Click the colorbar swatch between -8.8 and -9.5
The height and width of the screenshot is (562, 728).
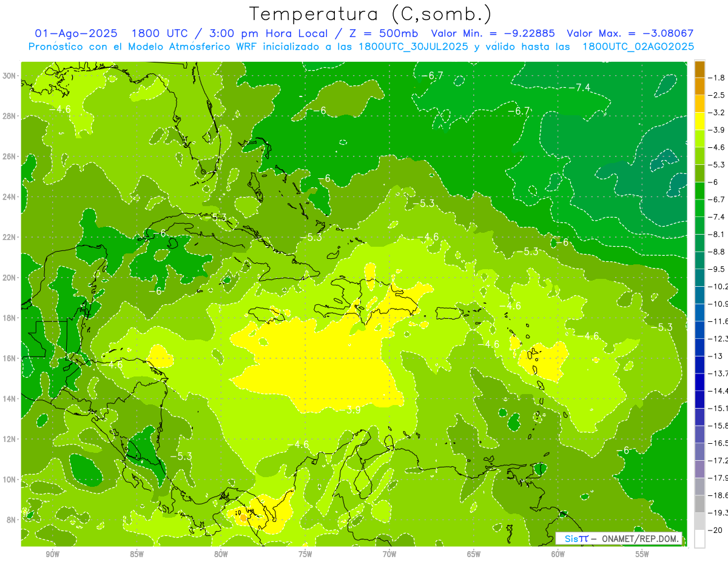click(x=699, y=260)
